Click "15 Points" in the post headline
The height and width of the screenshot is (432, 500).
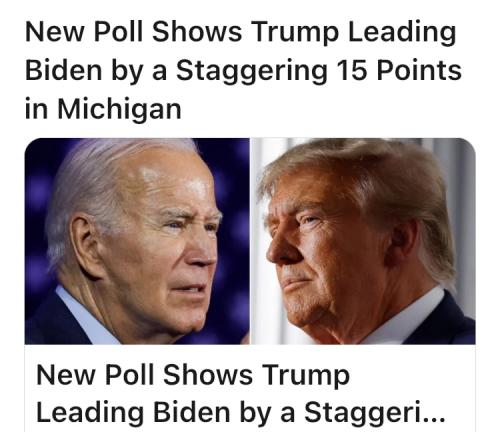[399, 71]
